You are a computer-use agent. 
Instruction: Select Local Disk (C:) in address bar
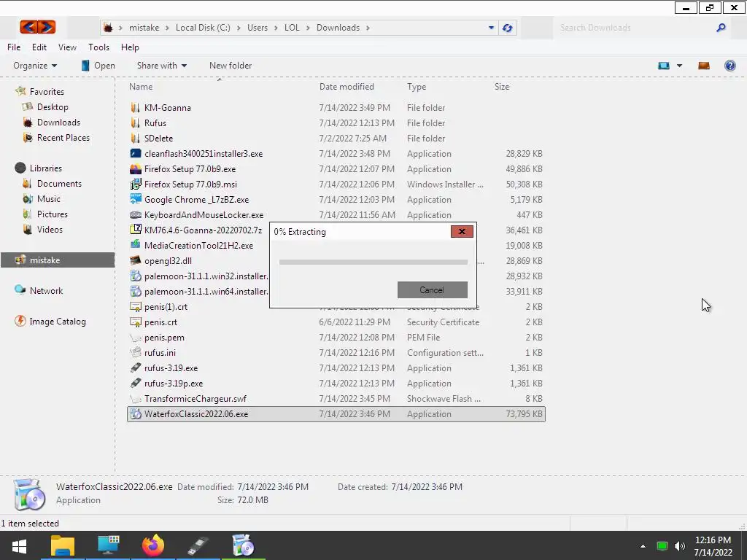(x=203, y=28)
